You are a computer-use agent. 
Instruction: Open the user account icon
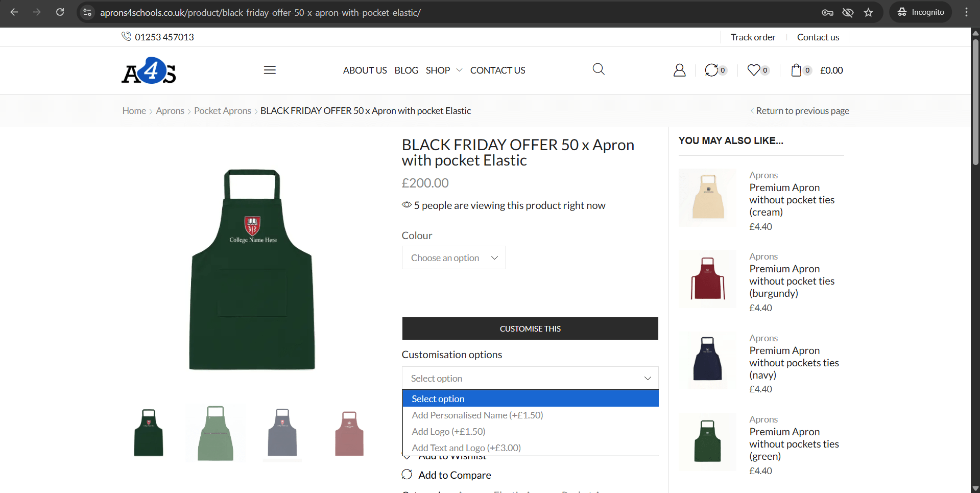679,70
